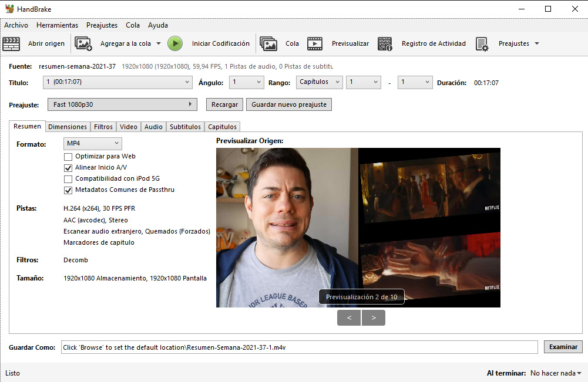
Task: Open the Archivo menu
Action: point(16,25)
